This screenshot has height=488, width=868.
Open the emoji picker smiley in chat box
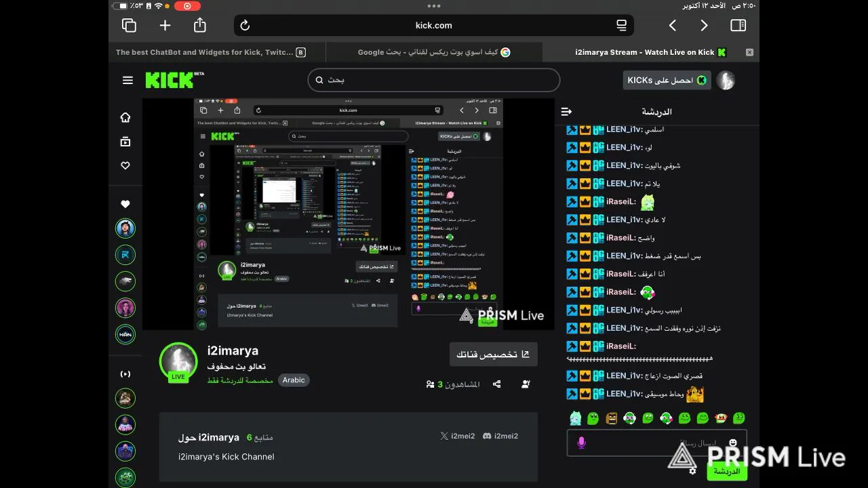pyautogui.click(x=733, y=443)
